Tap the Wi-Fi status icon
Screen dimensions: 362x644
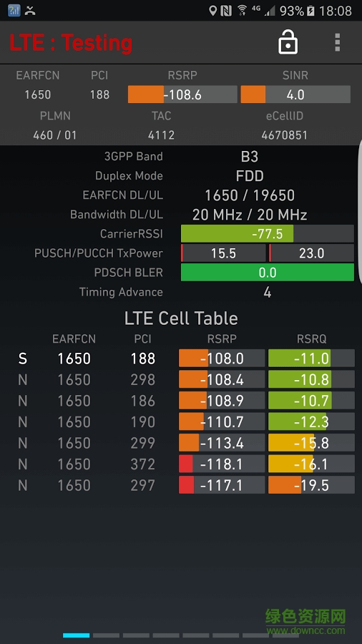point(242,10)
